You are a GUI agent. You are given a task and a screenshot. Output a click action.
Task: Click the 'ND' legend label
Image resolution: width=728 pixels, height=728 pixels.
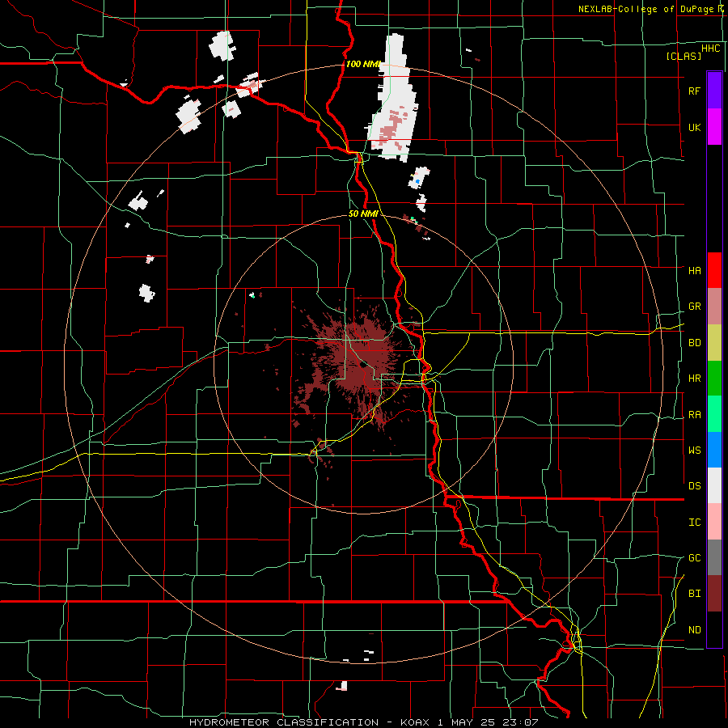[x=694, y=630]
